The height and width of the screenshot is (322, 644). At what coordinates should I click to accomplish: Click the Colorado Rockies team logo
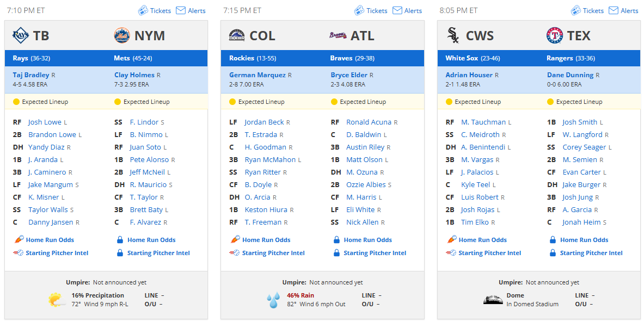[x=237, y=36]
